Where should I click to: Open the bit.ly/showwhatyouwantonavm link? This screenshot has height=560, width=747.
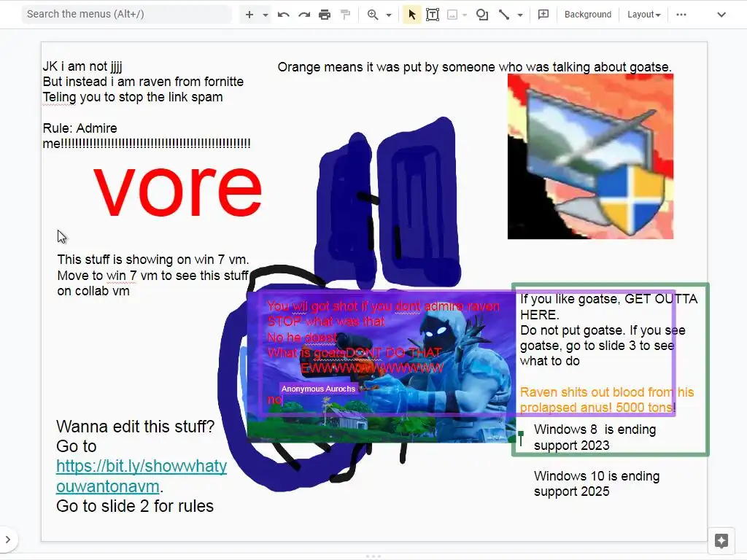pos(142,476)
